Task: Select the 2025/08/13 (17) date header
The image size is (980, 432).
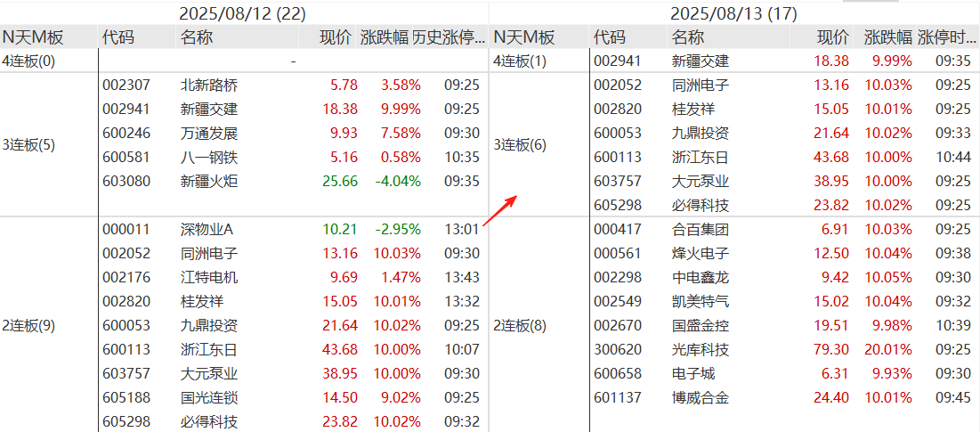Action: 733,13
